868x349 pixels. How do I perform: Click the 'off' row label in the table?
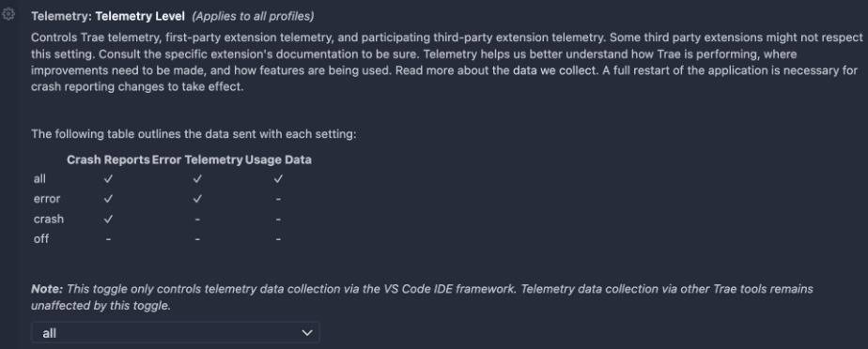[41, 239]
